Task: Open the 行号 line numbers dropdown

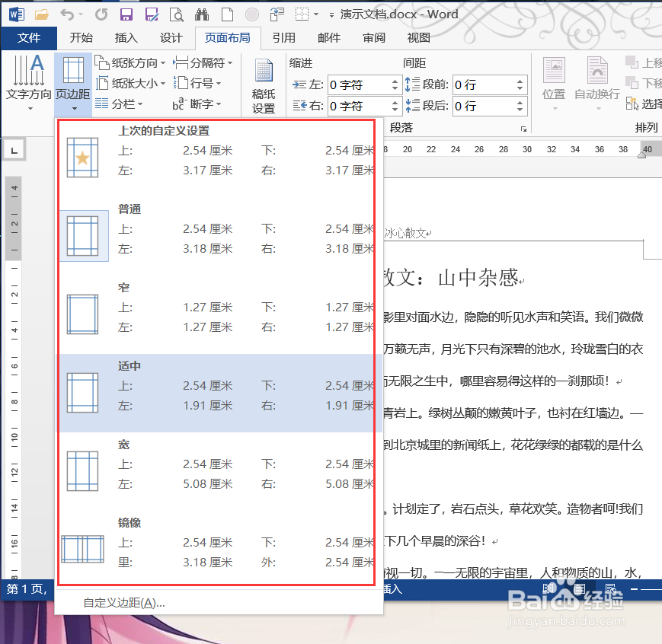Action: (197, 83)
